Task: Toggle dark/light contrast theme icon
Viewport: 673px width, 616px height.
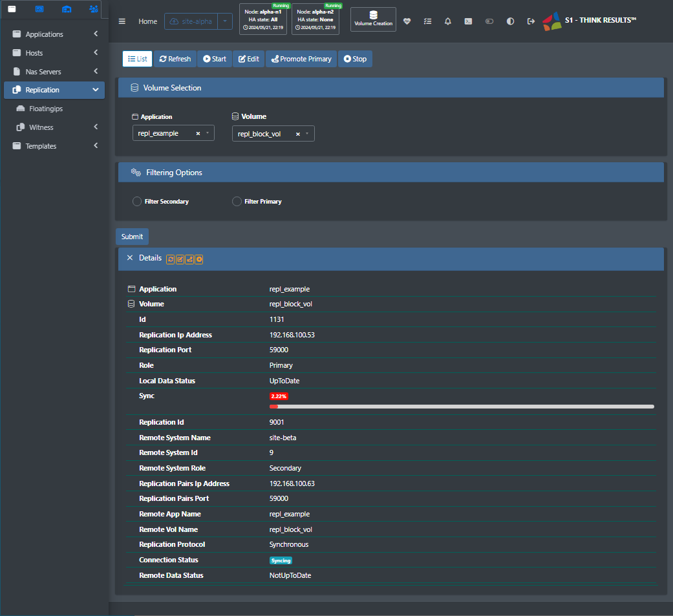Action: [x=510, y=21]
